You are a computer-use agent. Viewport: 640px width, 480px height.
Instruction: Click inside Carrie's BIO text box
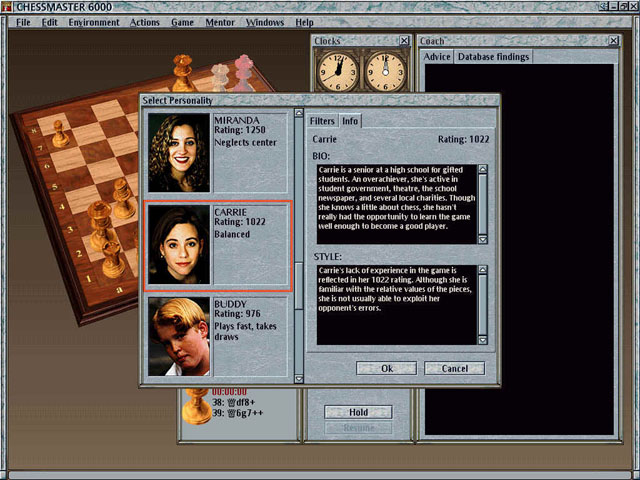pos(397,204)
